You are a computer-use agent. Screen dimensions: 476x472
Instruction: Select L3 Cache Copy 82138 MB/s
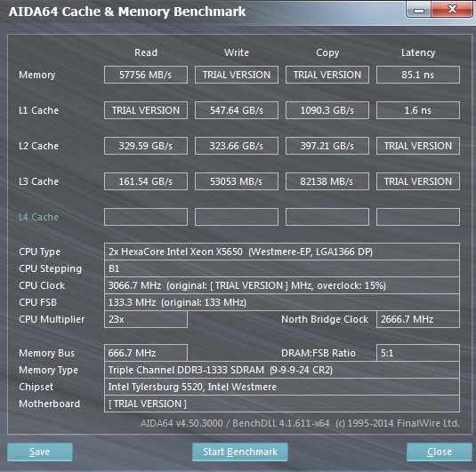(x=327, y=181)
